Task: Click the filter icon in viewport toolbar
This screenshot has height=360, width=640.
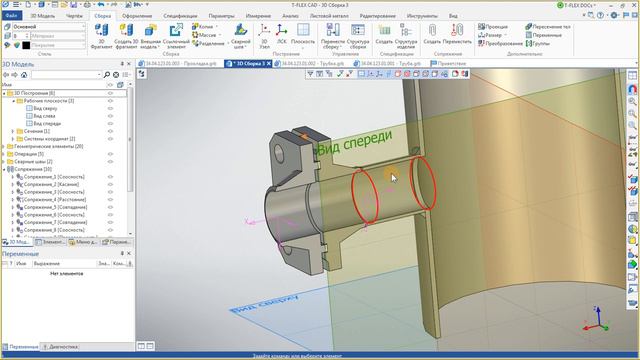Action: [311, 74]
